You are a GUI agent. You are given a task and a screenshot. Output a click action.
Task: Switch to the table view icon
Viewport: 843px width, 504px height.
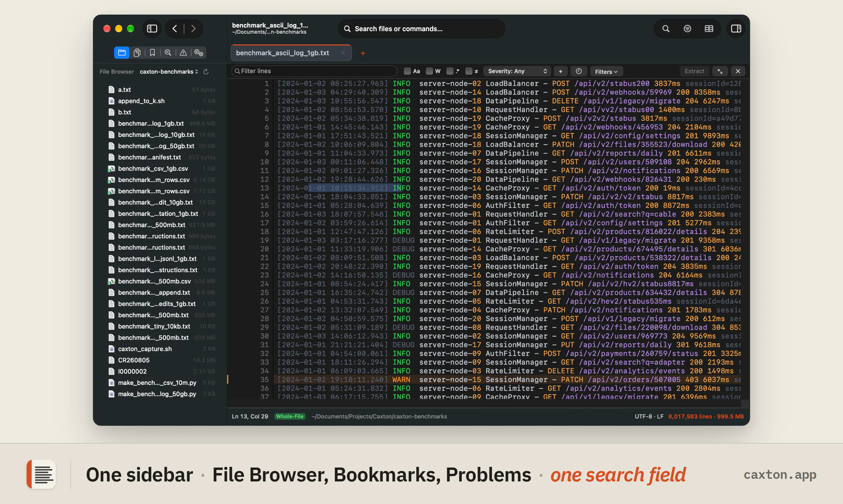pos(709,29)
